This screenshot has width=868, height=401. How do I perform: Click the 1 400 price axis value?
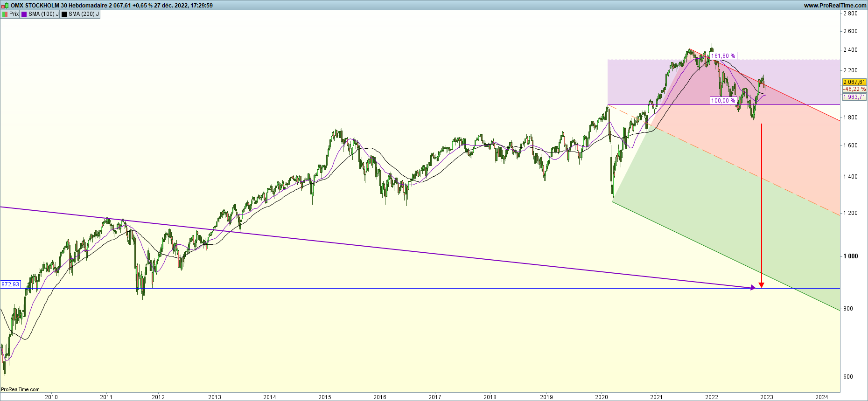click(850, 177)
